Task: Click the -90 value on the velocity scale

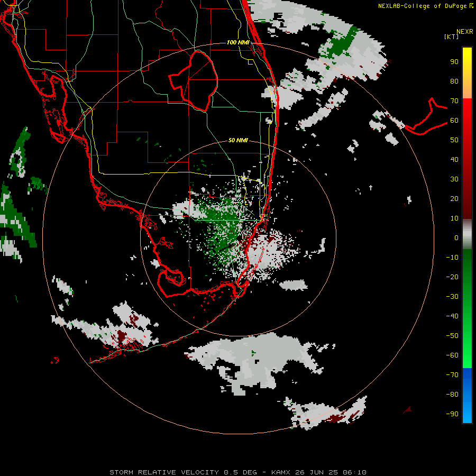Action: (x=452, y=414)
